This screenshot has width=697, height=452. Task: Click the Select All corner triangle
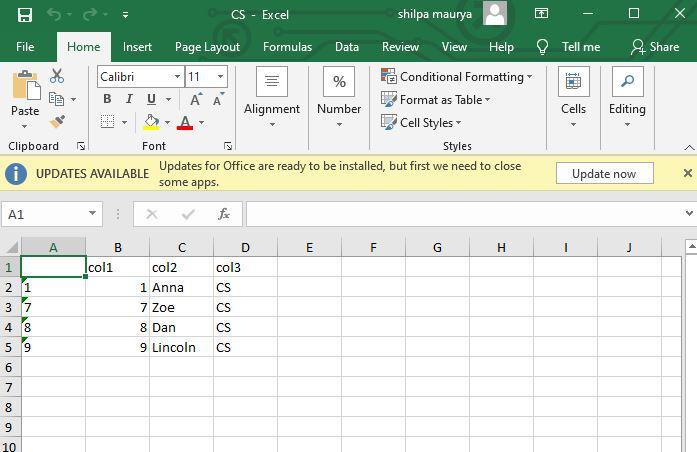(x=11, y=247)
